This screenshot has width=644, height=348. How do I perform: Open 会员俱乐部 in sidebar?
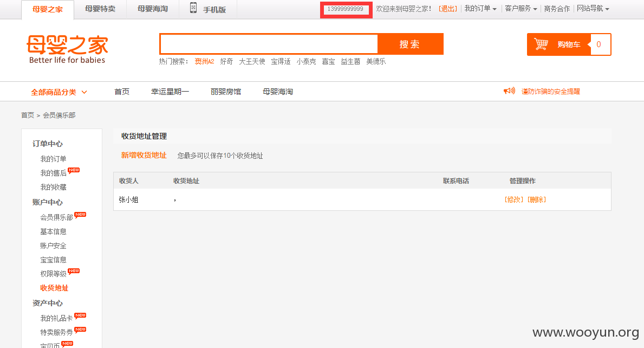pos(56,217)
